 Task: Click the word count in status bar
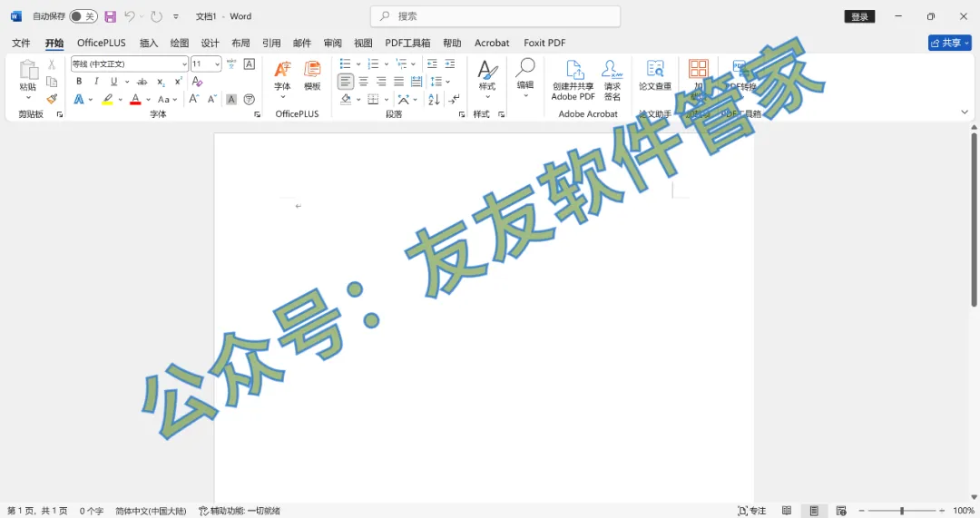[92, 511]
